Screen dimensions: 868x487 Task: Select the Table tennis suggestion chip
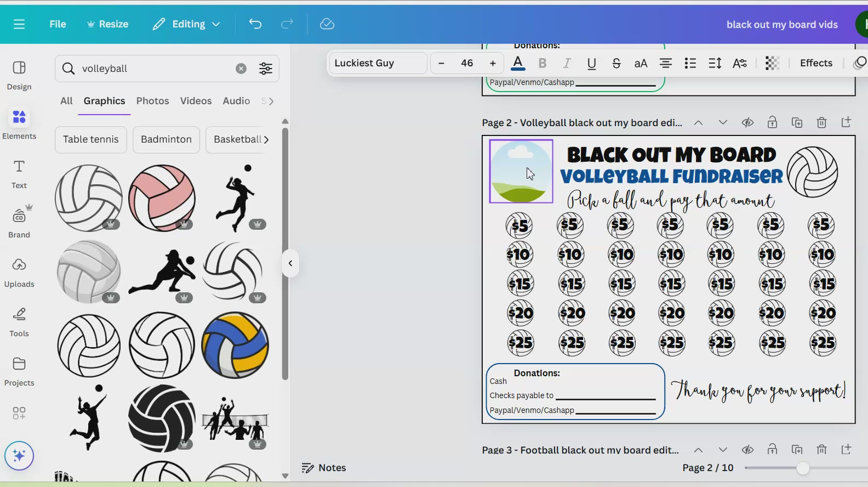(x=90, y=139)
